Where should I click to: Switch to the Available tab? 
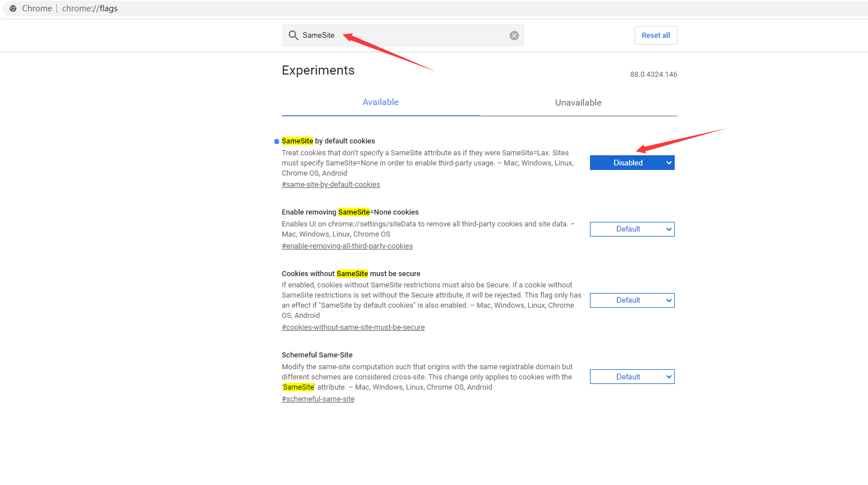[381, 102]
